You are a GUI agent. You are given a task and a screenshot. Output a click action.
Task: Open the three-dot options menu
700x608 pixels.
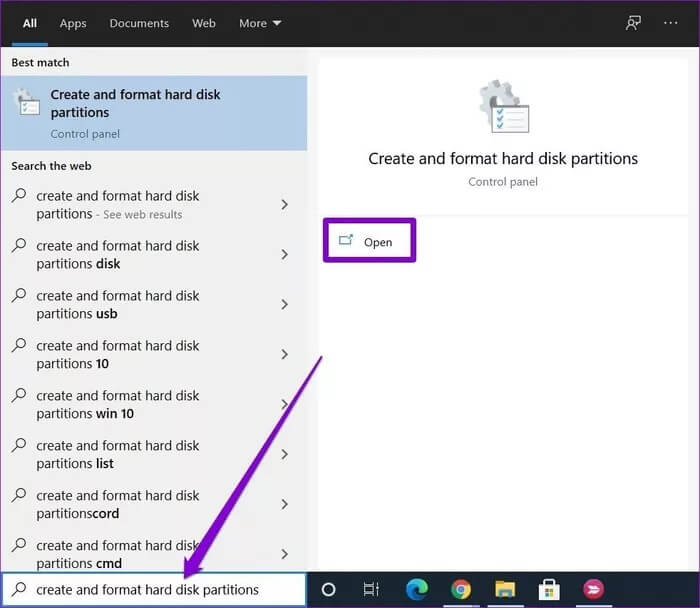point(671,23)
